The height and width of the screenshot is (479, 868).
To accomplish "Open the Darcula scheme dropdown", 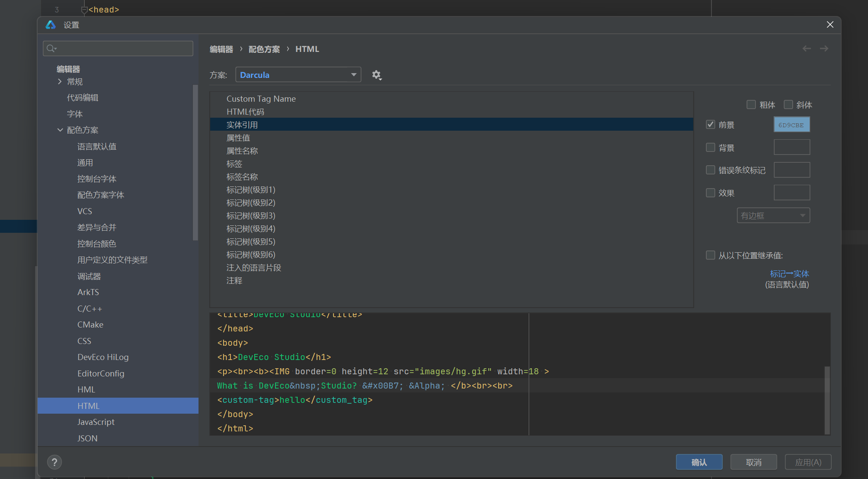I will (x=298, y=75).
